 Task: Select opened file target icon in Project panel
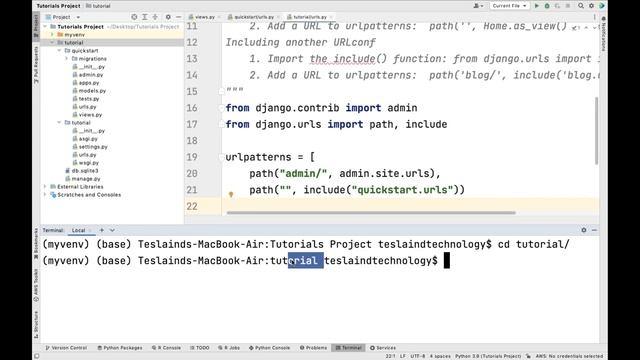click(x=134, y=17)
